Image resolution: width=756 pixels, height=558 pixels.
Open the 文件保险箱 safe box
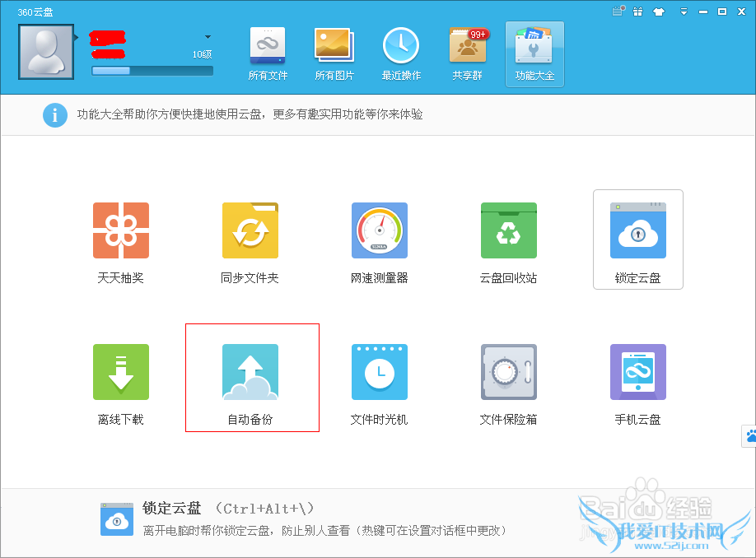(x=509, y=384)
